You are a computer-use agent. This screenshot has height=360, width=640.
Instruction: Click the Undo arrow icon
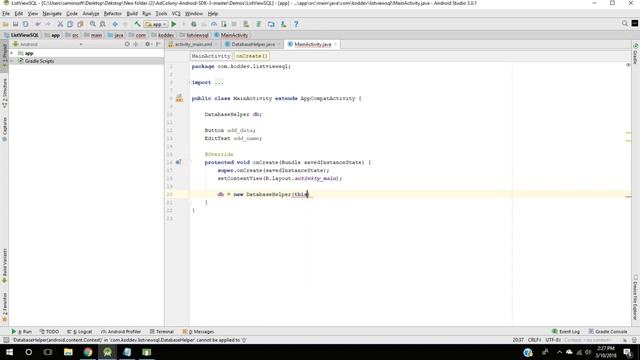click(38, 24)
